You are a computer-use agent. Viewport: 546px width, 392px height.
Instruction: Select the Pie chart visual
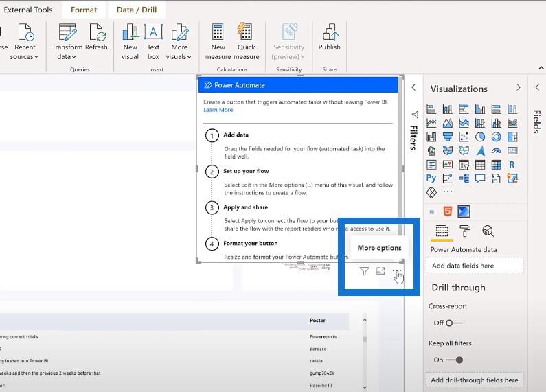[480, 137]
